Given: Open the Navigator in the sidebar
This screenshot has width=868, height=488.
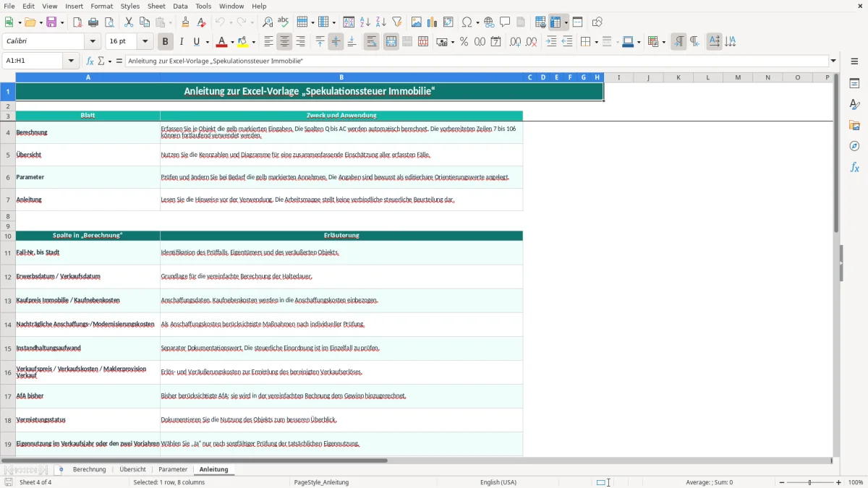Looking at the screenshot, I should (854, 146).
